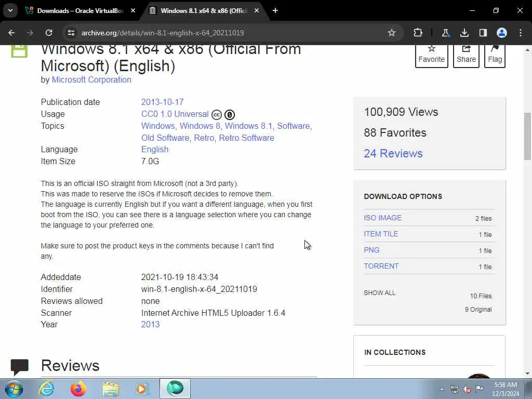Open the CC0 1.0 Universal license link

coord(175,114)
